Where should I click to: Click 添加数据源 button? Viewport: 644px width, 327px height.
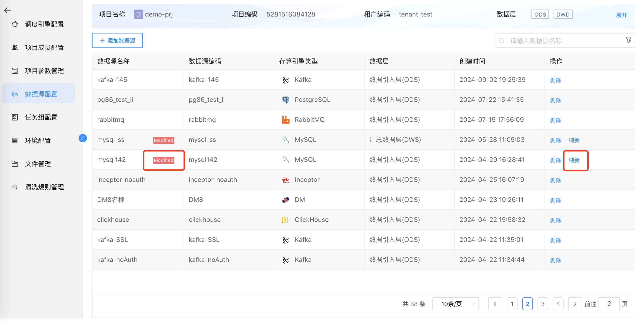[x=117, y=40]
